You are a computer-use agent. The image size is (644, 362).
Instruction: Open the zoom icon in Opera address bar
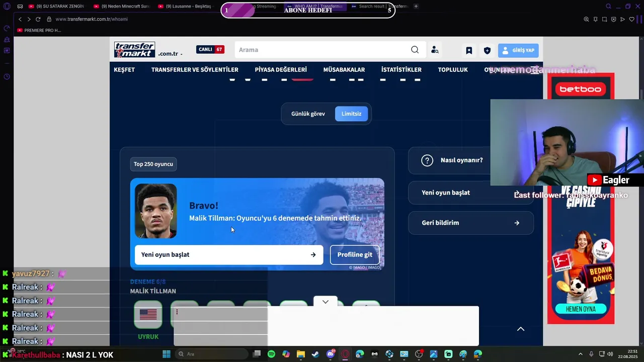(x=586, y=19)
